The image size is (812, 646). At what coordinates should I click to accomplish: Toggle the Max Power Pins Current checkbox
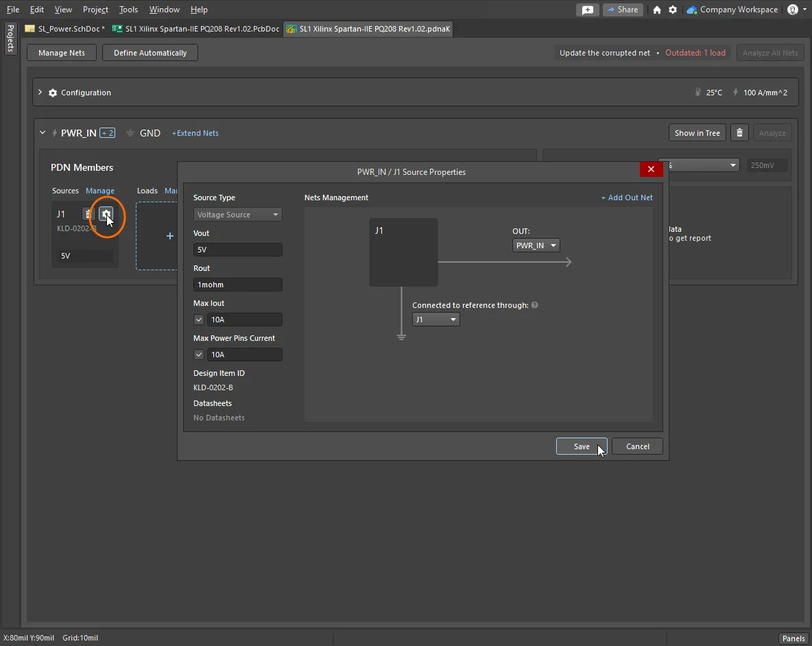199,355
